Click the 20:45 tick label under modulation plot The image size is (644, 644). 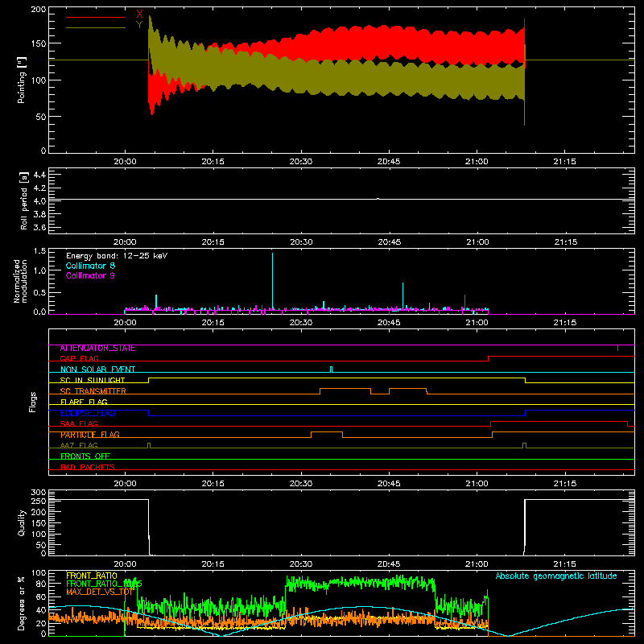tap(389, 323)
